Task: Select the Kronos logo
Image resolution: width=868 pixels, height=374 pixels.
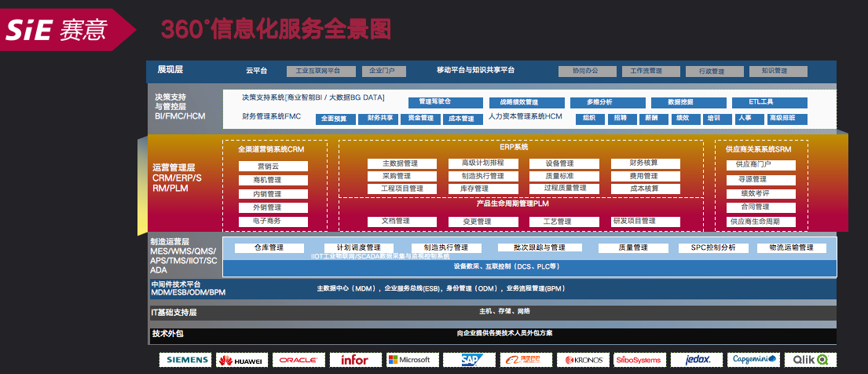Action: pyautogui.click(x=581, y=360)
